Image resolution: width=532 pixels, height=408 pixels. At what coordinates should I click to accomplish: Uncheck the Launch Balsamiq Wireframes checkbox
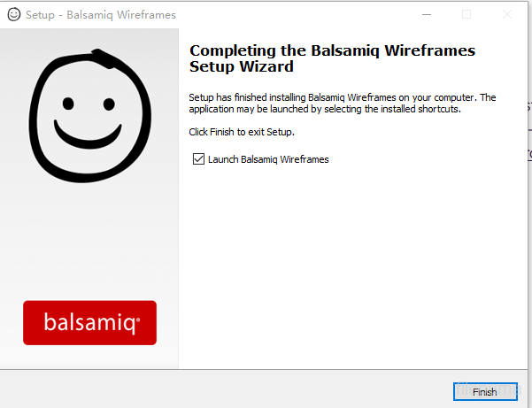coord(198,158)
